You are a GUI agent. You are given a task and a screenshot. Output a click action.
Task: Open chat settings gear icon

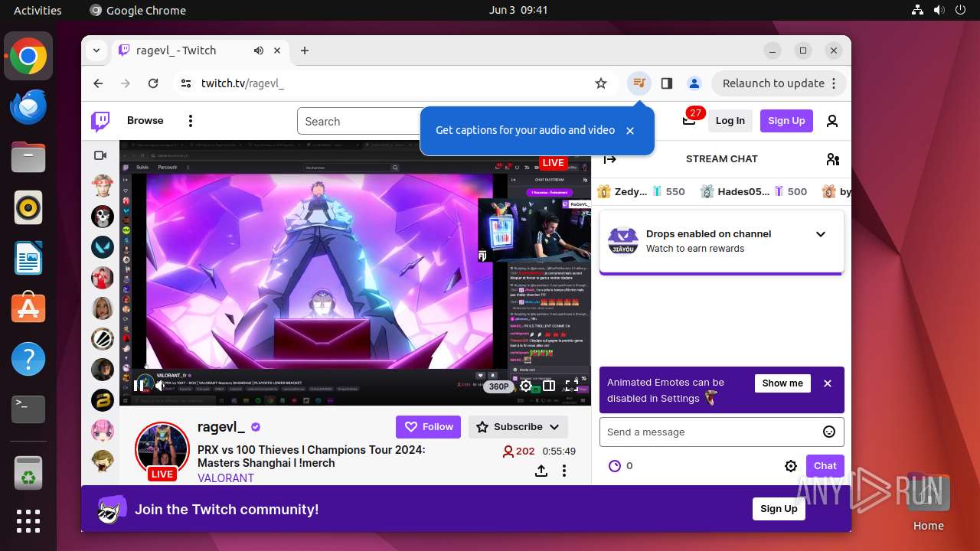click(791, 465)
